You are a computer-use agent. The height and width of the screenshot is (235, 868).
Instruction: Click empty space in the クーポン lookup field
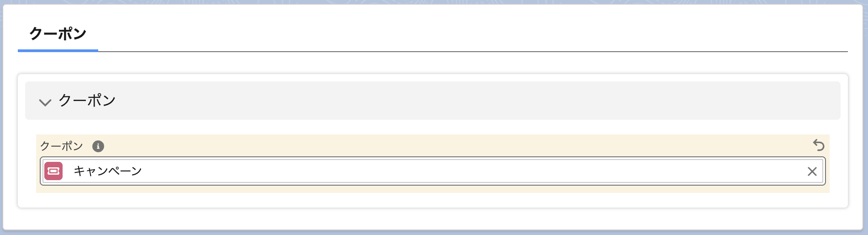point(457,171)
